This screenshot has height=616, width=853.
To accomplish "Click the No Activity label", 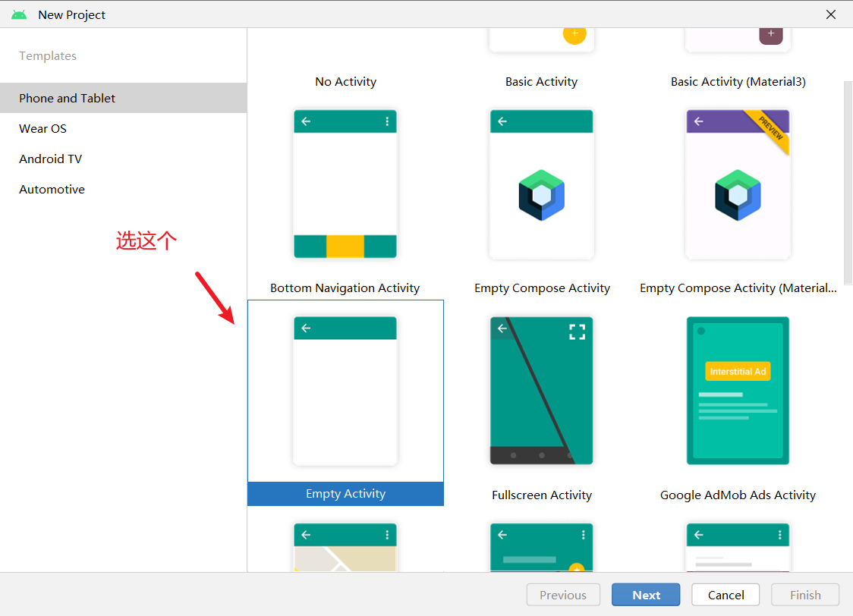I will click(345, 82).
